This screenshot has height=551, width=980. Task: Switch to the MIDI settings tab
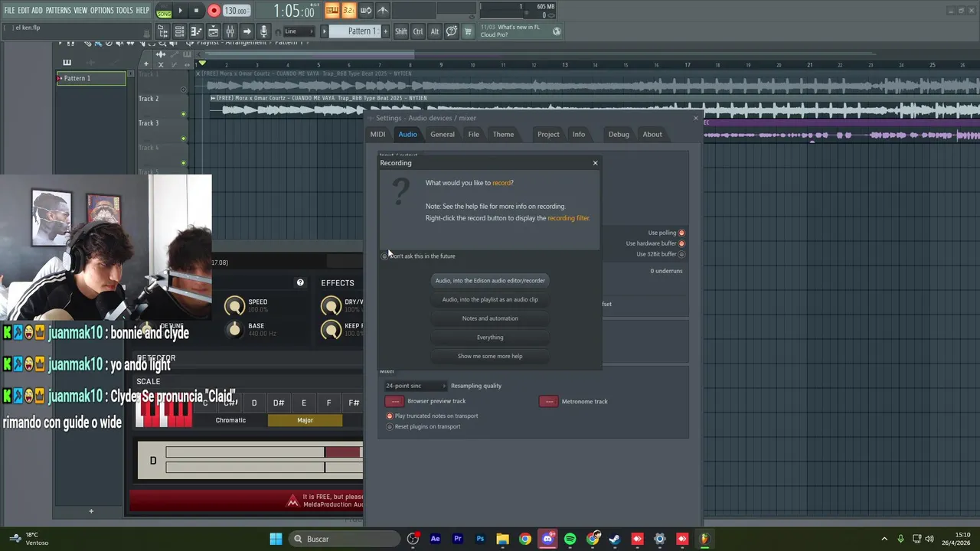pos(378,135)
